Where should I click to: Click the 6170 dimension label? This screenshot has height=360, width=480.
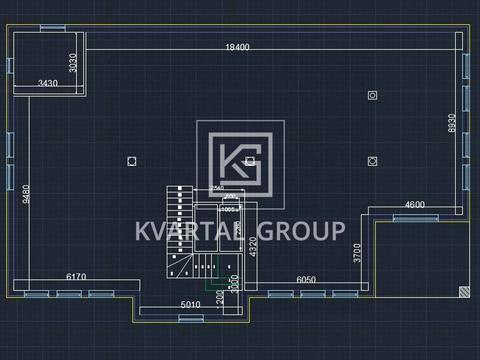[x=76, y=276]
